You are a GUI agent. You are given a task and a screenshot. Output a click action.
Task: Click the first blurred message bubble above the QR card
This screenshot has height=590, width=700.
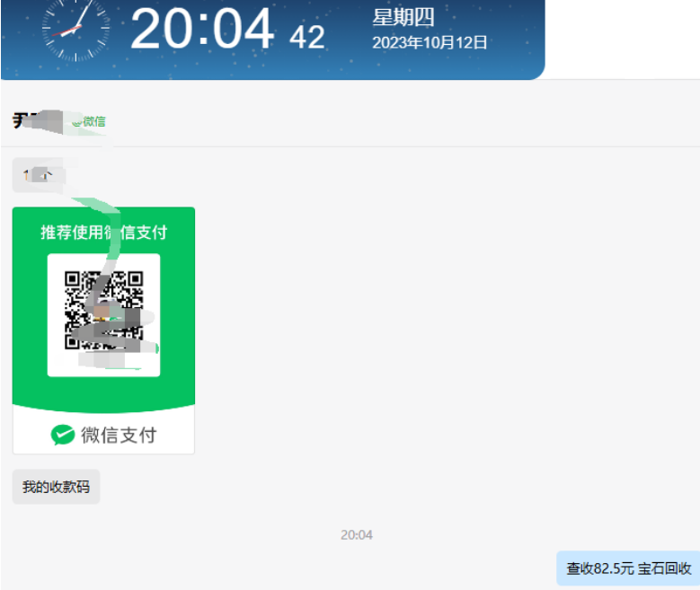40,175
